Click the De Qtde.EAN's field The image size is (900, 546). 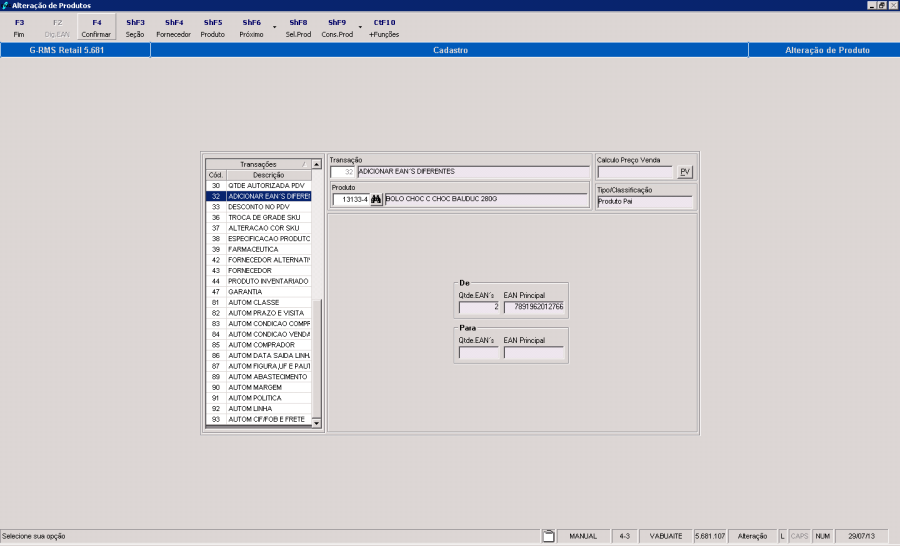click(x=479, y=307)
